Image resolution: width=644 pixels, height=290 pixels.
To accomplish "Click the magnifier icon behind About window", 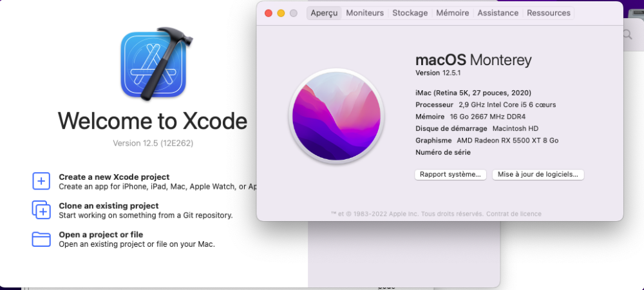I will tap(627, 35).
